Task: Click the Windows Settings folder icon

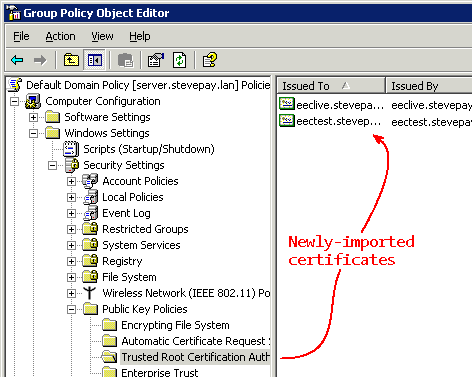Action: coord(53,133)
